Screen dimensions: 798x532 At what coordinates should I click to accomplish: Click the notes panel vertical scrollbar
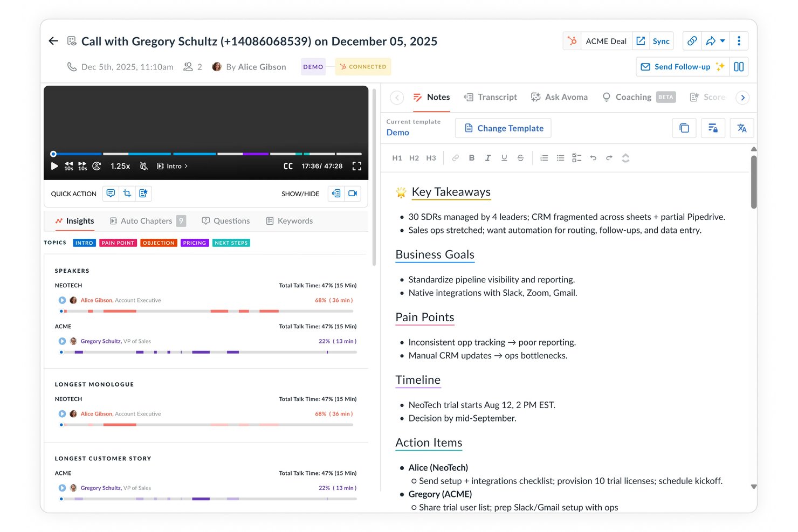754,182
